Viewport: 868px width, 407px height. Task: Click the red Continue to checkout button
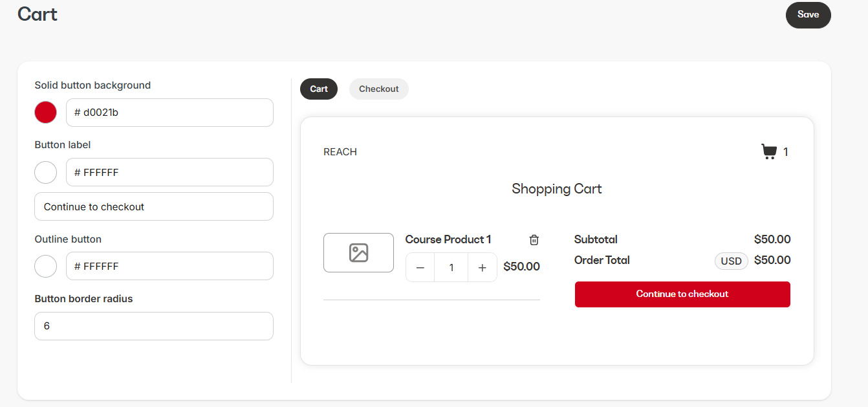pos(682,294)
